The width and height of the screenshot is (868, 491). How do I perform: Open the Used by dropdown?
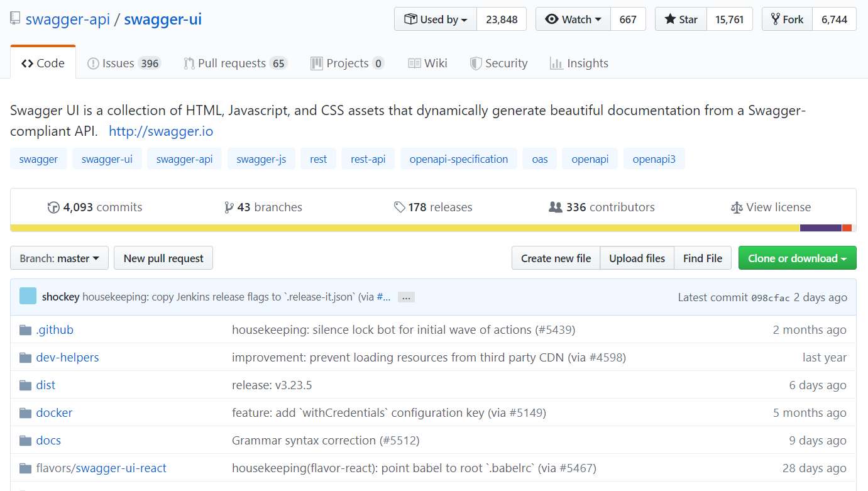click(436, 19)
